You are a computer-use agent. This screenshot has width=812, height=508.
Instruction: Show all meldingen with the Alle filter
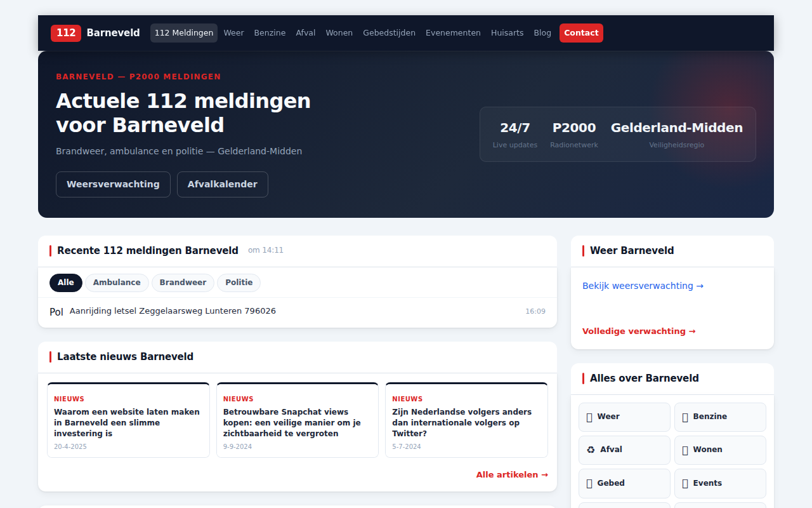click(x=66, y=283)
